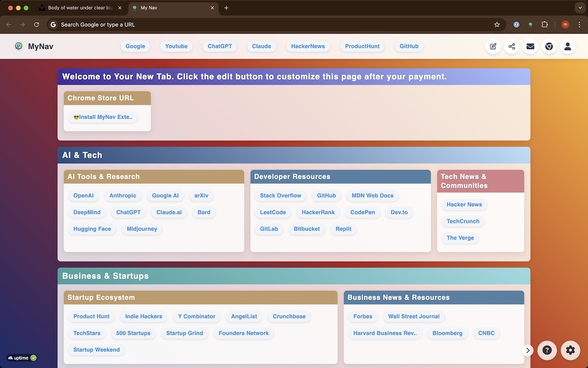Open the Bloomberg link
The width and height of the screenshot is (588, 368).
click(447, 333)
